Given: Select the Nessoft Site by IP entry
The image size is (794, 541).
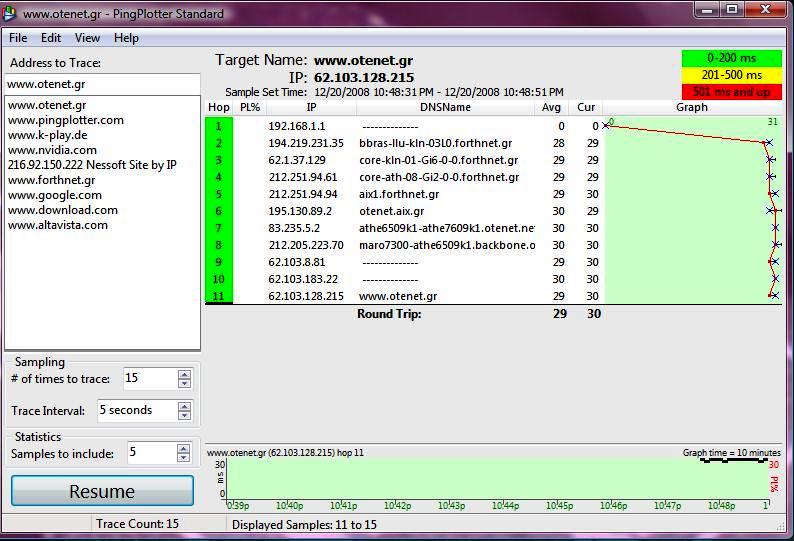Looking at the screenshot, I should (x=92, y=165).
